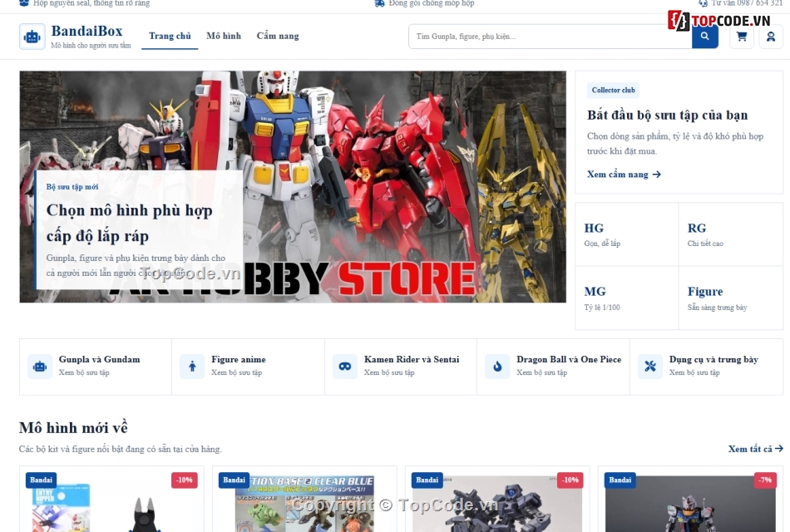Click the Tư vấn phone number text
The height and width of the screenshot is (532, 790).
click(x=747, y=3)
